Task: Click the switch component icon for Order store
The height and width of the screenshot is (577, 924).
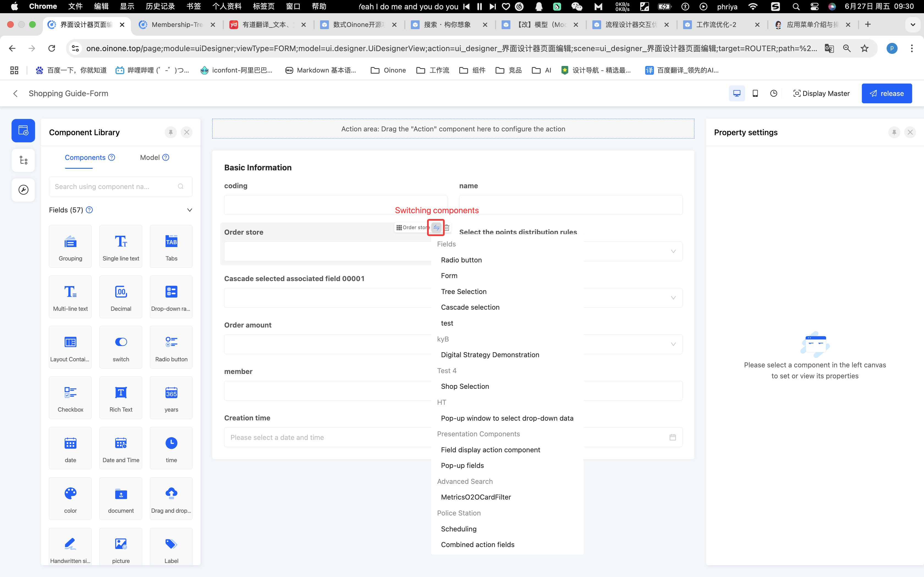Action: 436,228
